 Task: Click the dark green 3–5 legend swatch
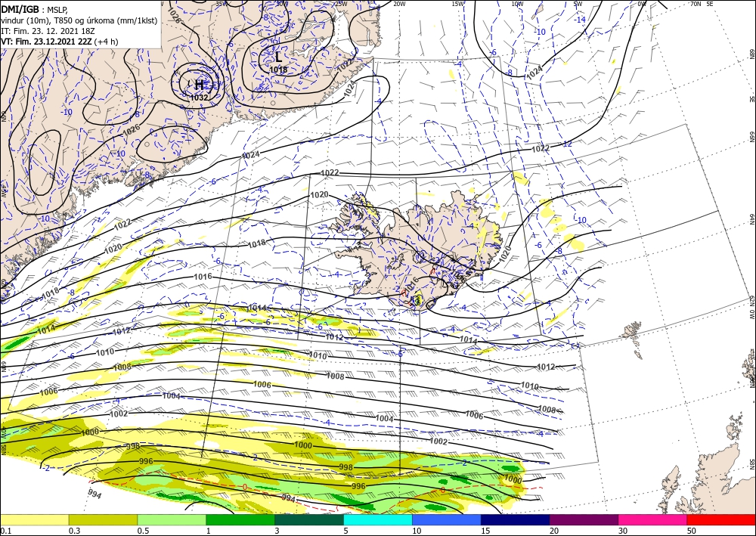[x=309, y=519]
